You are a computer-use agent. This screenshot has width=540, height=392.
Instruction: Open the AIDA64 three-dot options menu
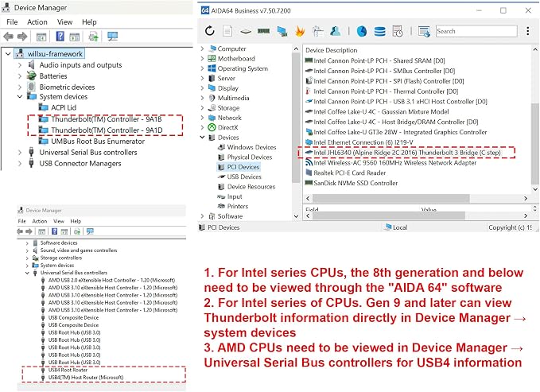pyautogui.click(x=527, y=31)
